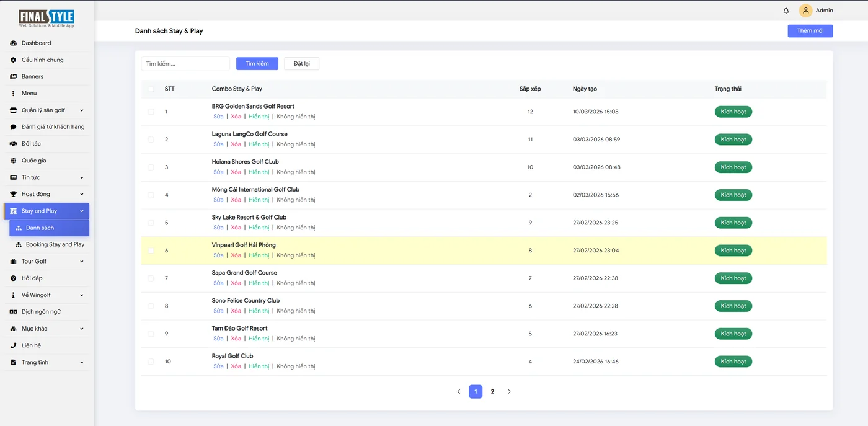Check the Laguna LangCo Golf Course row

(151, 140)
